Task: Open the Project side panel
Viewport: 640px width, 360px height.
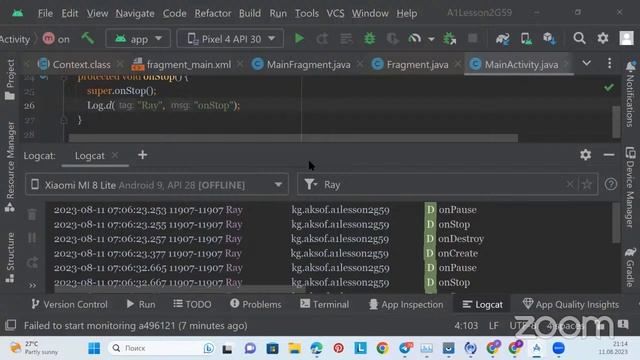Action: [10, 80]
